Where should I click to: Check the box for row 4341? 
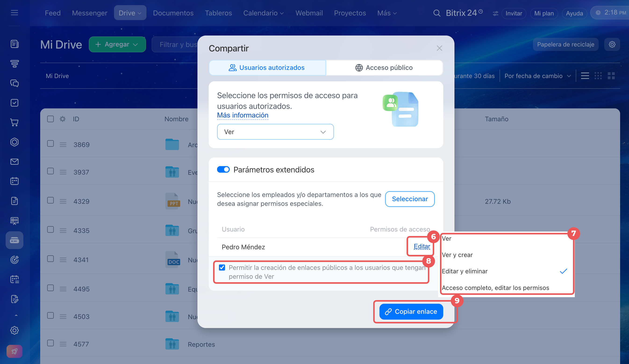click(50, 259)
